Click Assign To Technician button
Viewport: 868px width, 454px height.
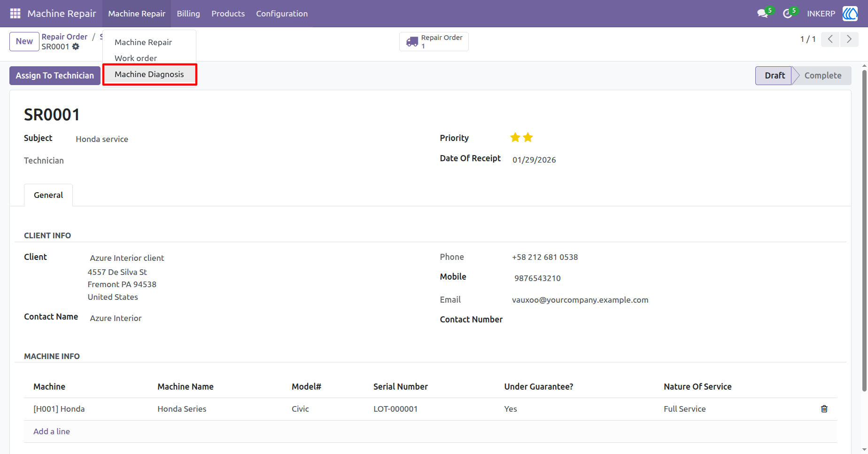pos(55,76)
